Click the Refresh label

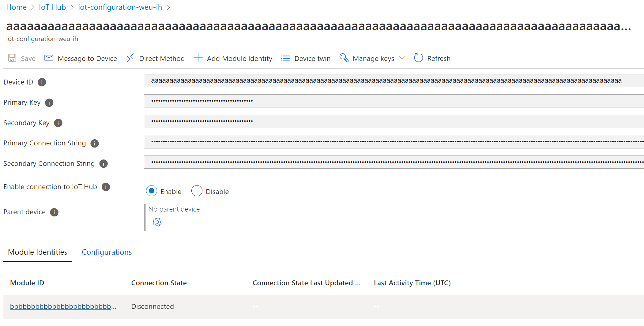439,58
